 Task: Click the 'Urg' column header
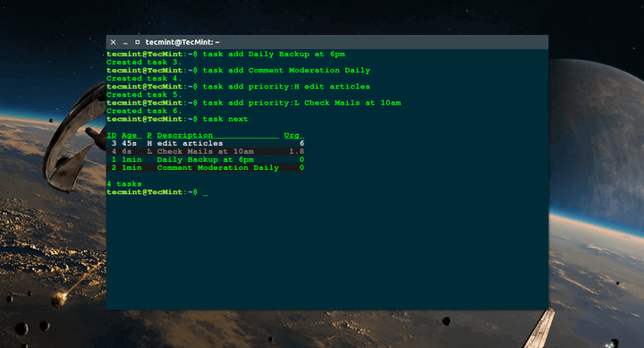pyautogui.click(x=293, y=136)
